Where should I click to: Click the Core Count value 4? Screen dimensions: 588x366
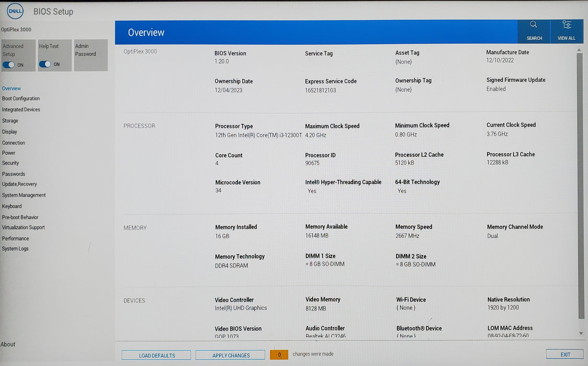tap(217, 164)
